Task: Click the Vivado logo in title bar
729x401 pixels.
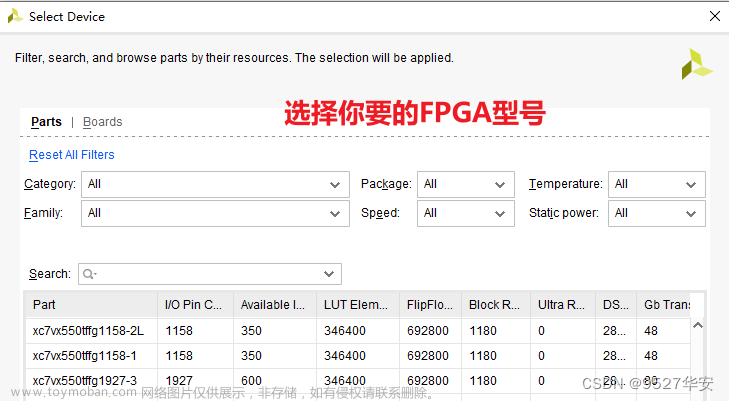Action: [x=15, y=16]
